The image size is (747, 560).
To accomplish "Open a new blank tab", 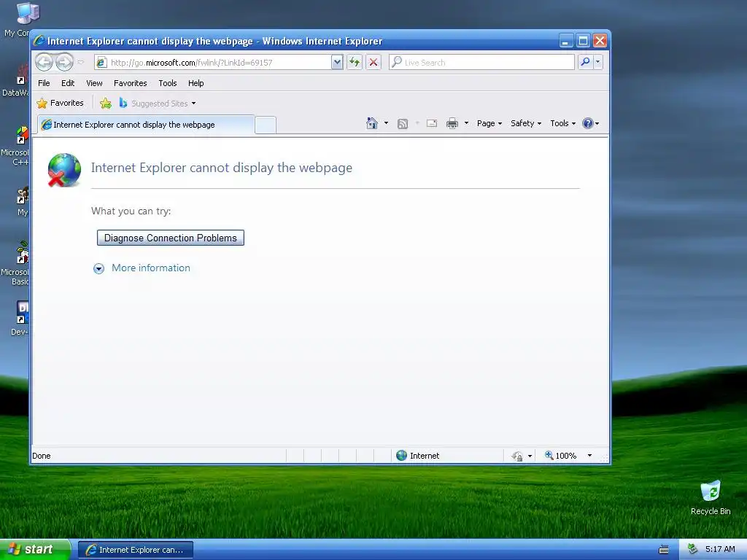I will (266, 125).
